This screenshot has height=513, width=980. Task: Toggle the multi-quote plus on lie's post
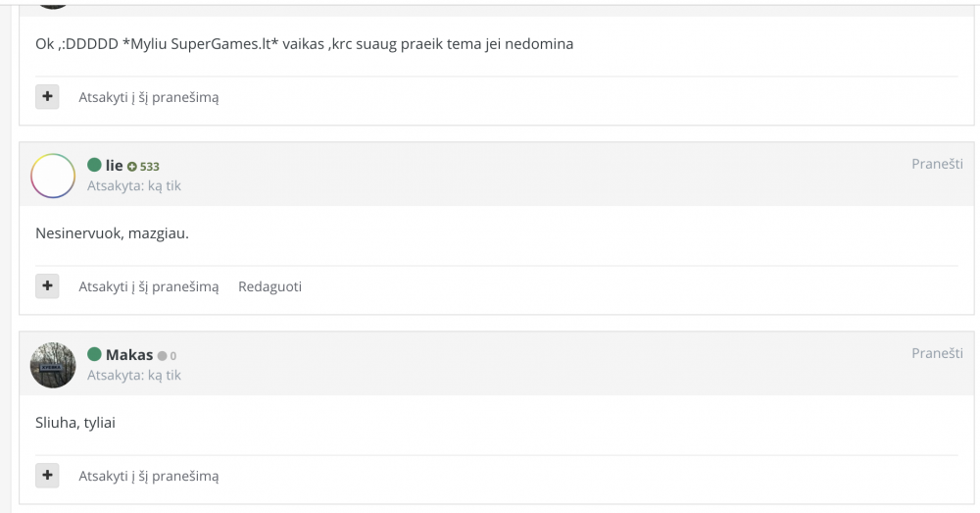point(47,286)
